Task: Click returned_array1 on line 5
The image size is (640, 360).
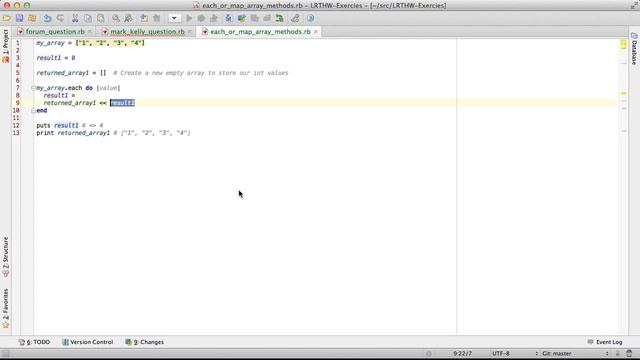Action: tap(62, 73)
